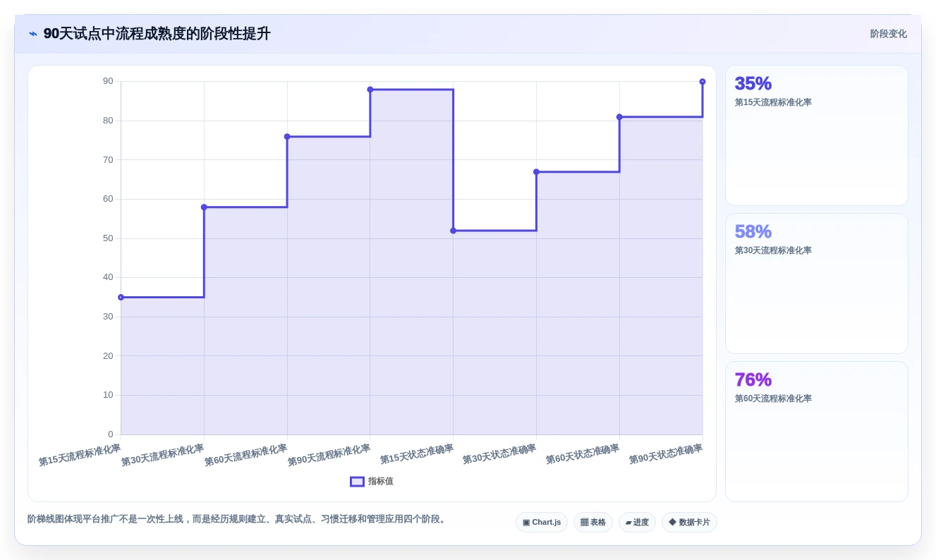
Task: Click x-axis label 第60天状态准确率
Action: 583,454
